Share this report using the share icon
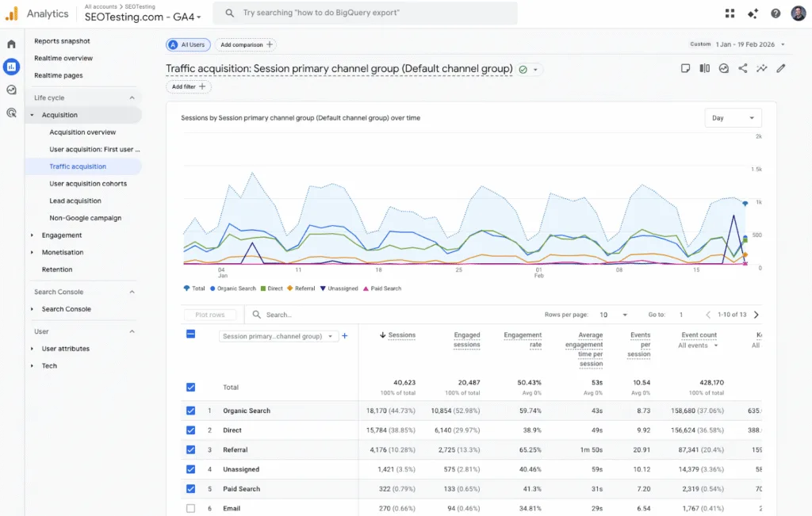This screenshot has height=516, width=812. pos(743,68)
